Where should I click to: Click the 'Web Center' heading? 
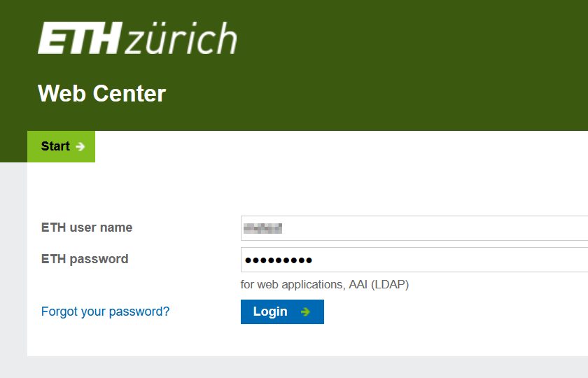(x=102, y=93)
